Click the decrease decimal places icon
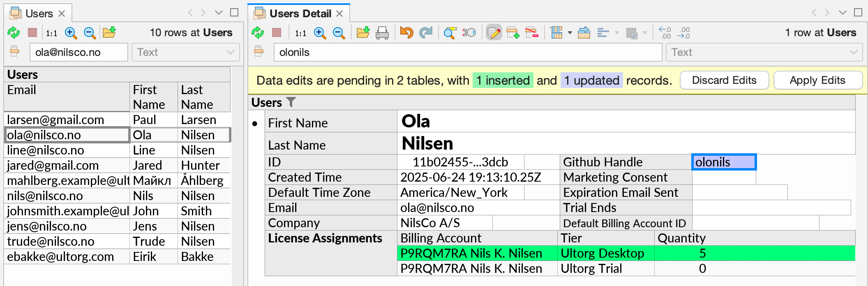 point(684,32)
